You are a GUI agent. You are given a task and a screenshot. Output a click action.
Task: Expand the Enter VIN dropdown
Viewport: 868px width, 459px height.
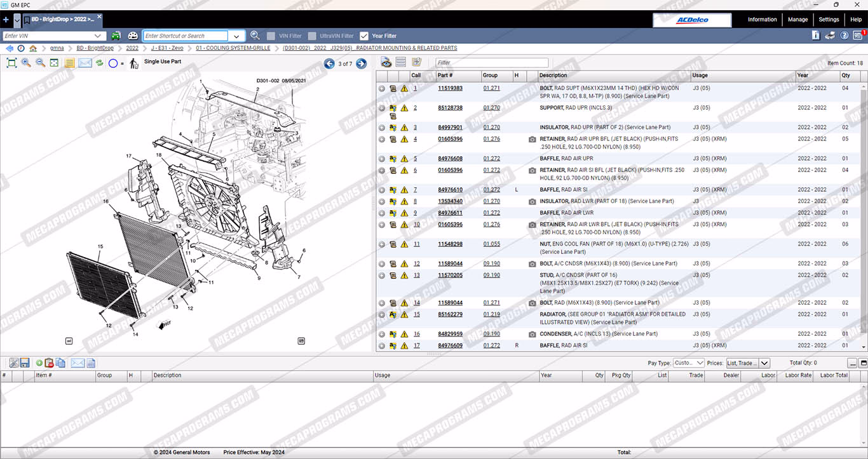pyautogui.click(x=98, y=36)
